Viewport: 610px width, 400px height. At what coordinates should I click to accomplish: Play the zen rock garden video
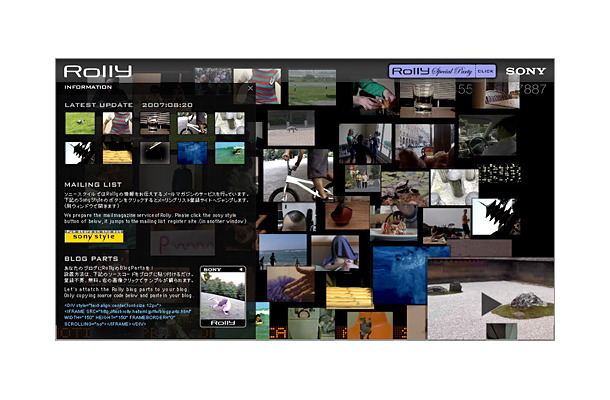point(491,304)
